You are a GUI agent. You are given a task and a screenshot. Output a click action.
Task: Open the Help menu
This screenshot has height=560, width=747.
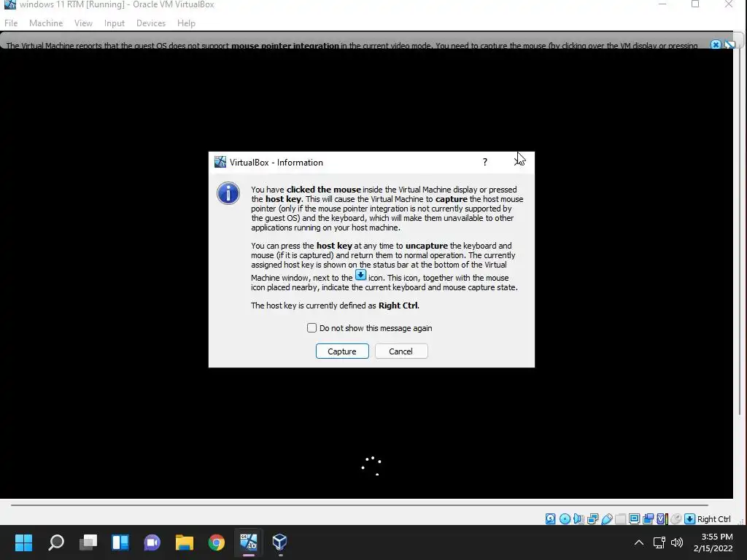click(x=186, y=23)
